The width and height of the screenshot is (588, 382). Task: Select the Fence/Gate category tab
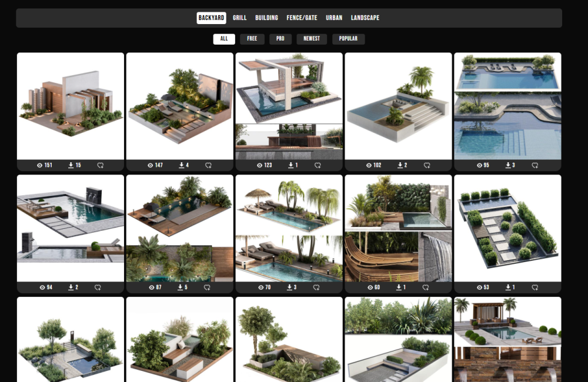302,18
